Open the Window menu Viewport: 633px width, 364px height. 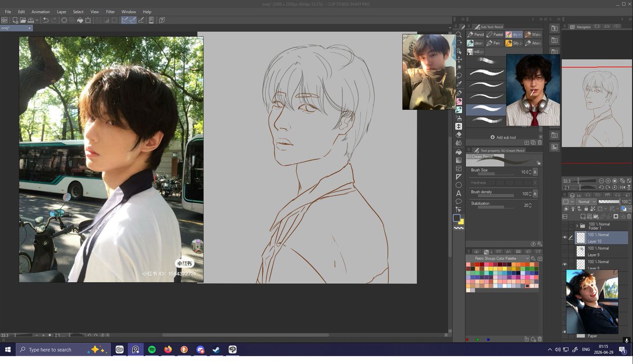129,12
